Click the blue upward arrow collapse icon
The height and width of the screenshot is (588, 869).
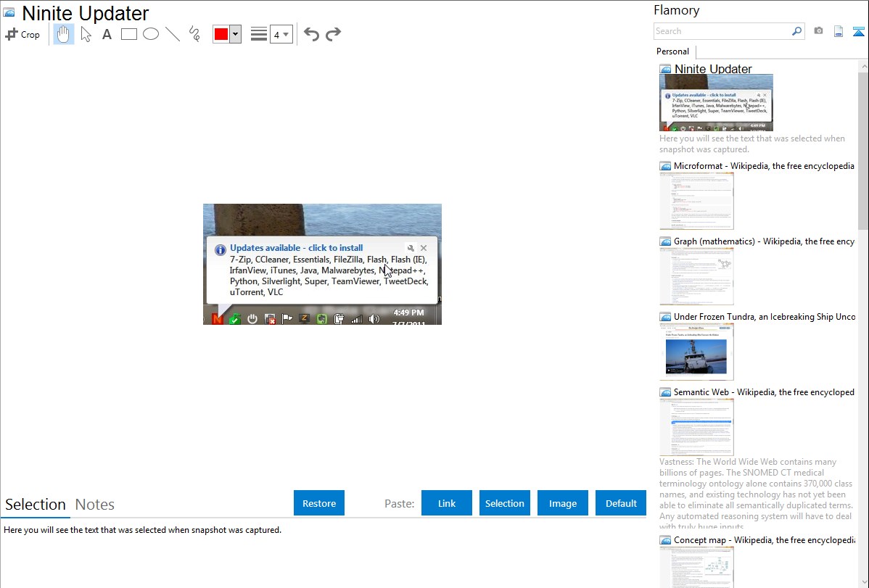[x=858, y=31]
